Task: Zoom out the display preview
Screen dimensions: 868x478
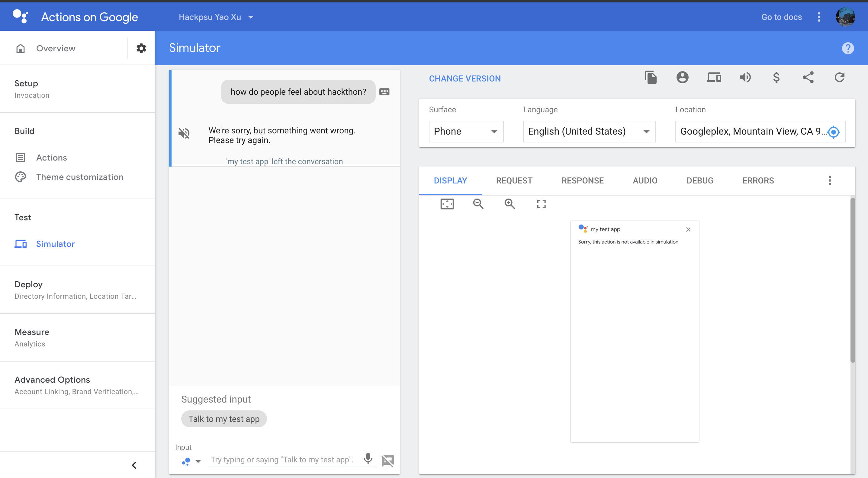Action: [478, 204]
